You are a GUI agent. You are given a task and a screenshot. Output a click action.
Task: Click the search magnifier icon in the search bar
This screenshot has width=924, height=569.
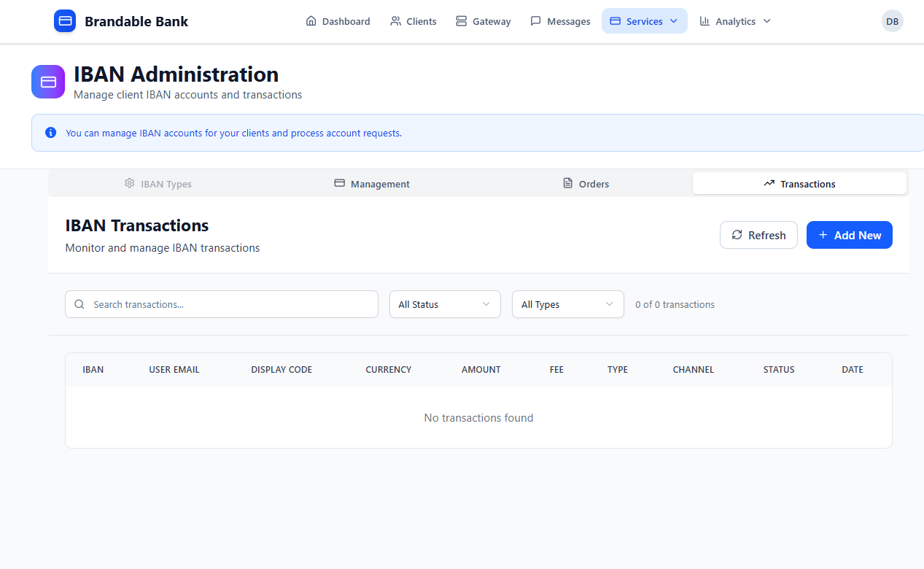click(79, 304)
